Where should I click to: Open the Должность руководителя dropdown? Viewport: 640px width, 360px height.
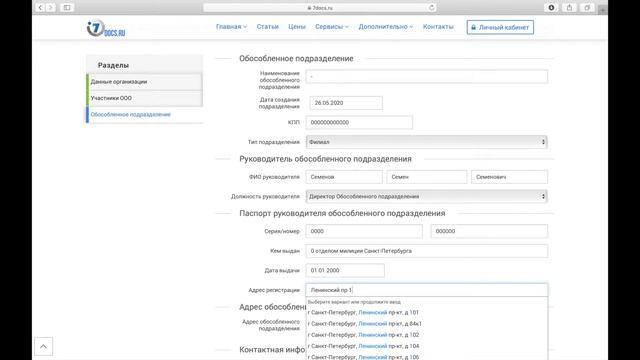[427, 196]
